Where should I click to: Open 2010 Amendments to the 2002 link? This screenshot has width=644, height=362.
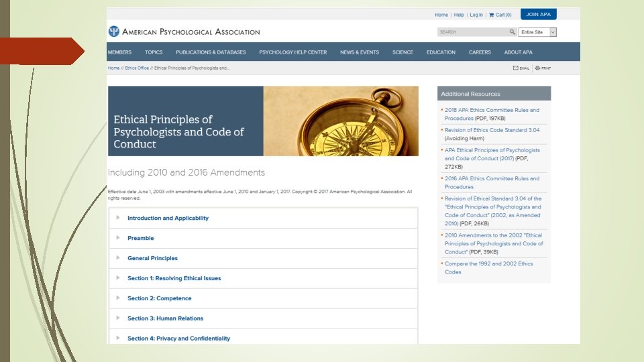pyautogui.click(x=494, y=243)
